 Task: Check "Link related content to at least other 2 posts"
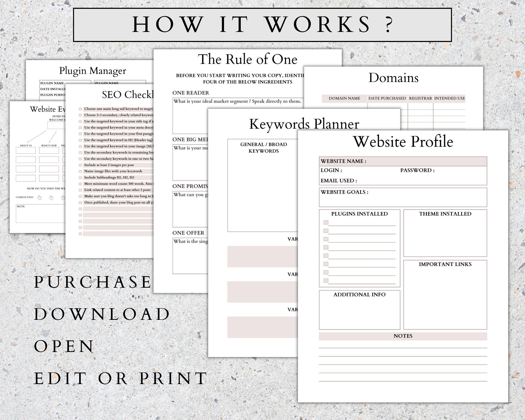tap(80, 190)
